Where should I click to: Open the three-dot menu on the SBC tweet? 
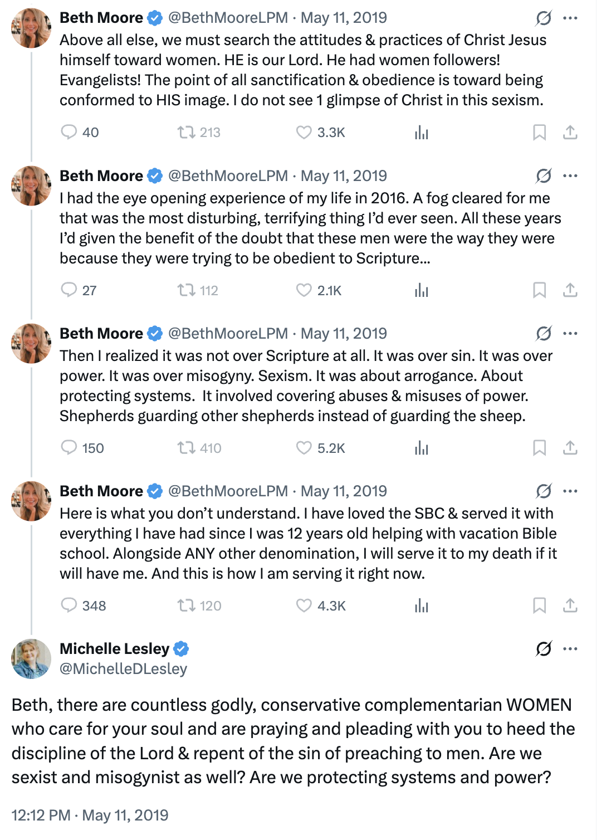(570, 491)
